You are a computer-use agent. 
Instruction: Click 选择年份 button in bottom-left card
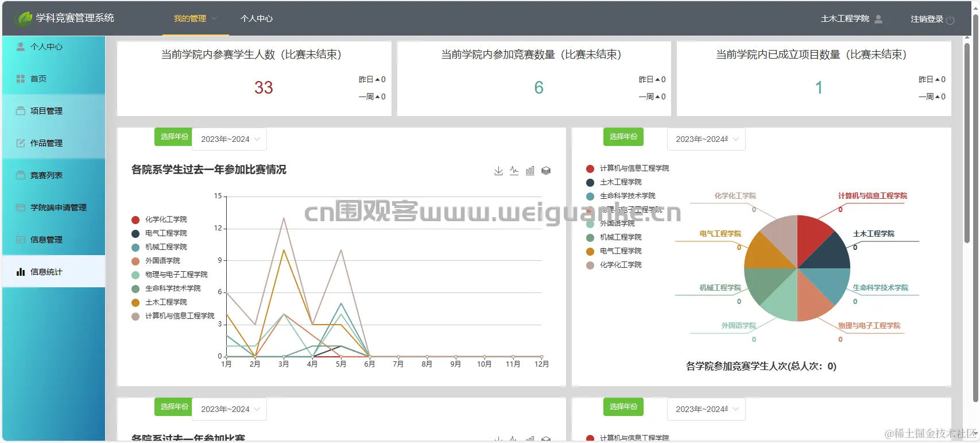point(173,407)
